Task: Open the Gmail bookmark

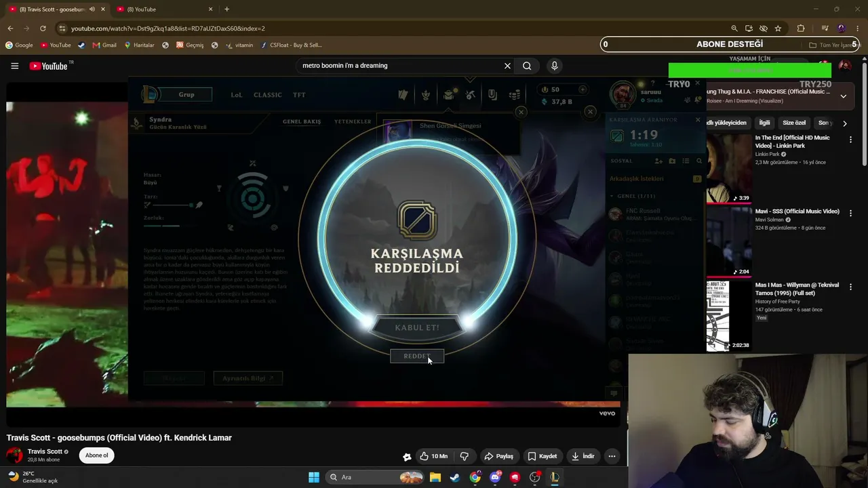Action: (104, 45)
